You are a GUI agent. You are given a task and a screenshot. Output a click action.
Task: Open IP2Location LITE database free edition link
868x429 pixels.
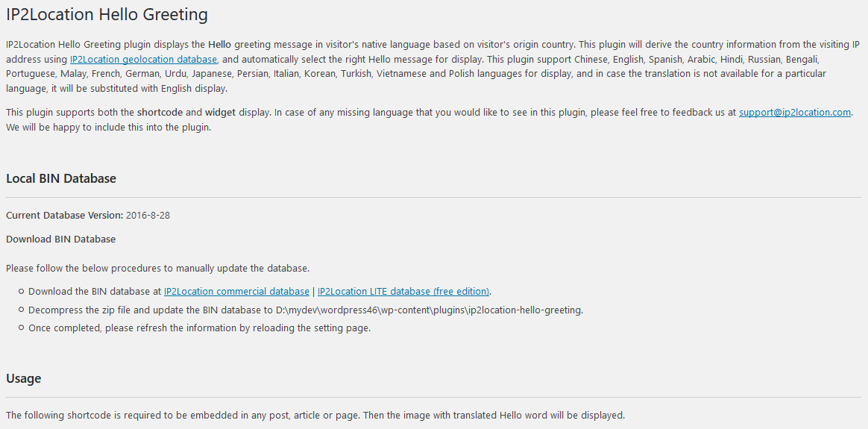click(403, 291)
